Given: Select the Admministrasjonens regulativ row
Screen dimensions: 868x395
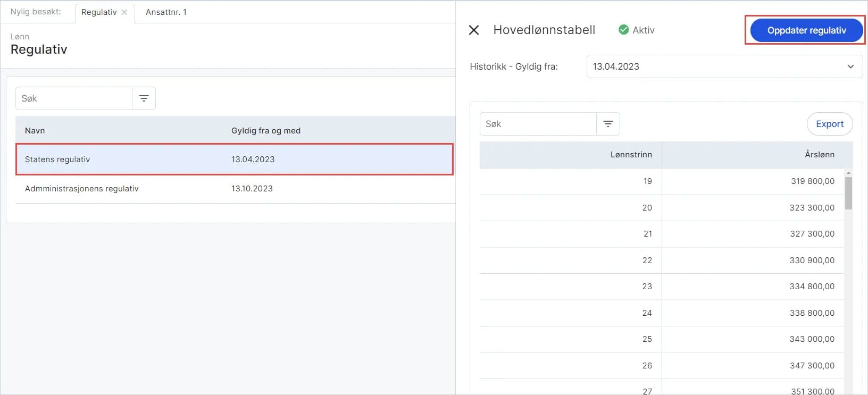Looking at the screenshot, I should 236,189.
